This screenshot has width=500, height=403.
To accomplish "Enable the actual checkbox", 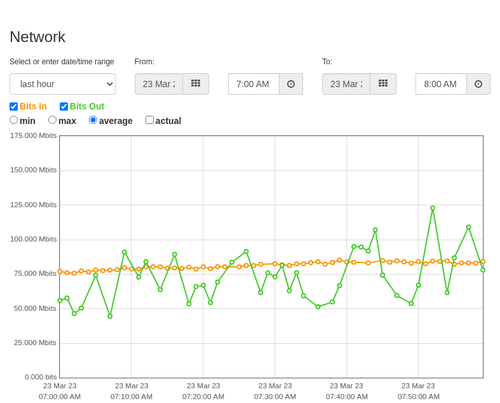I will (x=150, y=120).
